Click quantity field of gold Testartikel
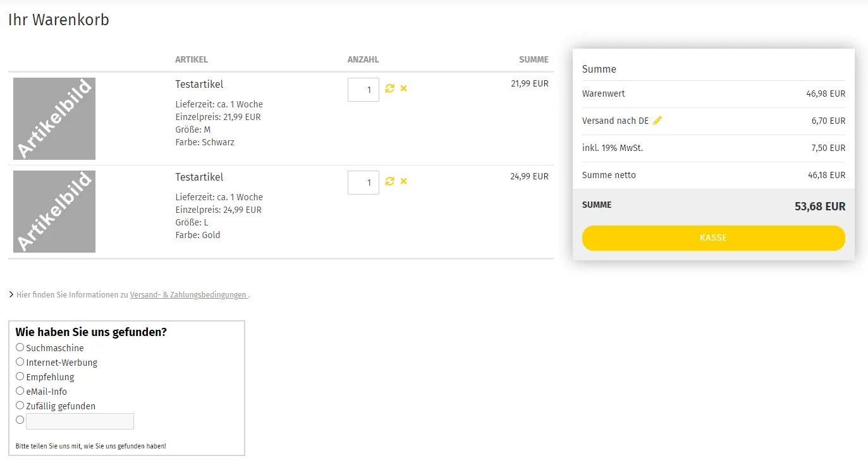Viewport: 868px width, 475px height. 364,183
